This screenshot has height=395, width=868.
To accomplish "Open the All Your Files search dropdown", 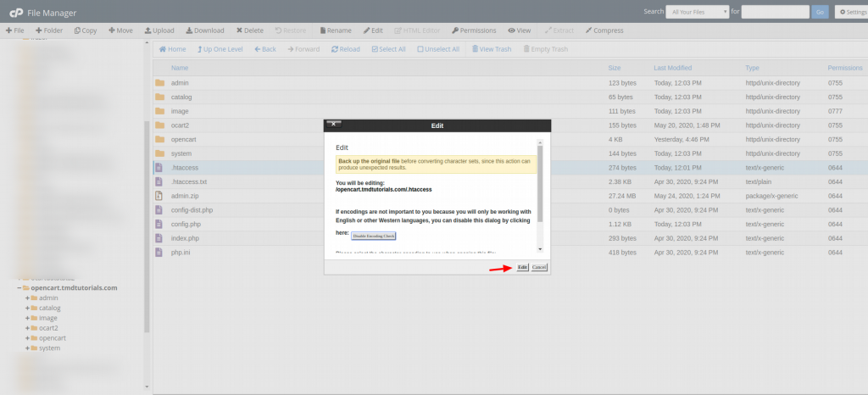I will (698, 12).
